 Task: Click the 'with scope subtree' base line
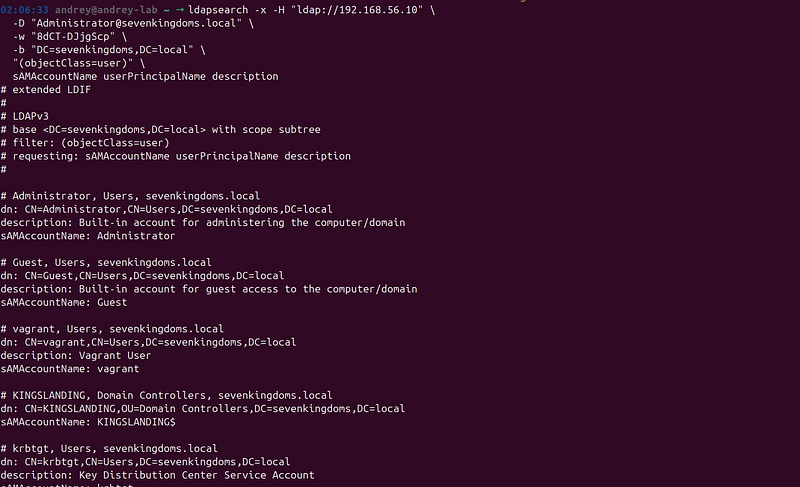161,130
